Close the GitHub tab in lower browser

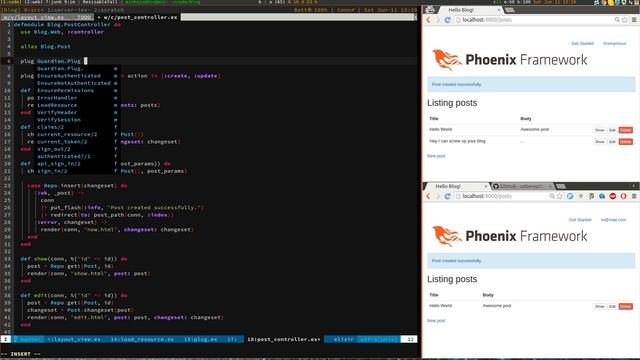pyautogui.click(x=550, y=186)
